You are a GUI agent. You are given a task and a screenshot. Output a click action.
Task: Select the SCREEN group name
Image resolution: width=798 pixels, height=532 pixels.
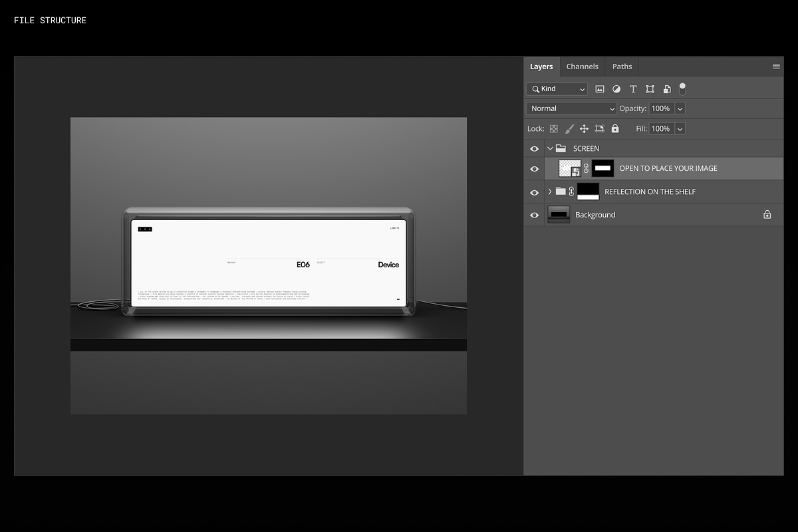click(x=586, y=149)
